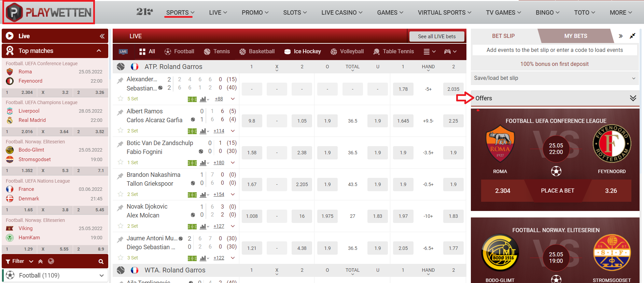Open the LIVE CASINO menu
Screen dimensions: 644x283
pos(342,13)
